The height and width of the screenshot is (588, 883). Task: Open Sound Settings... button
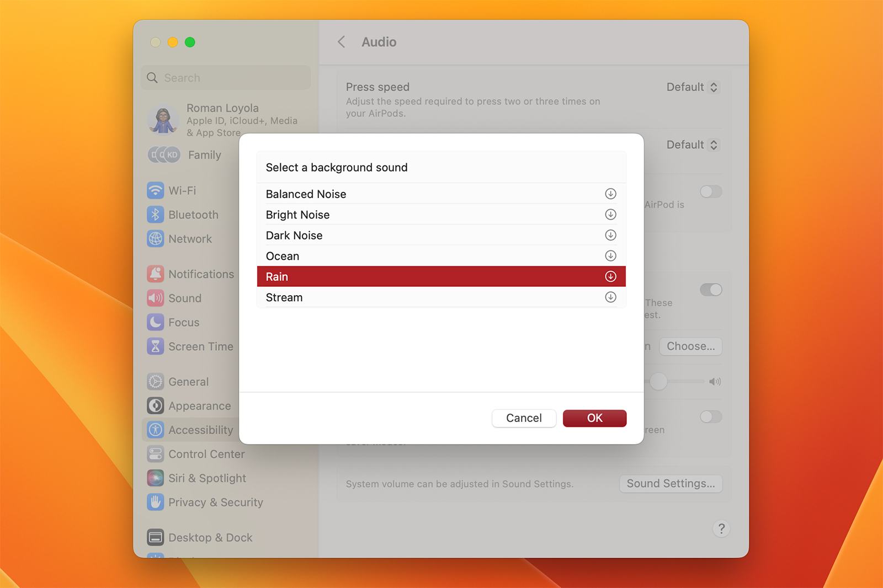671,484
